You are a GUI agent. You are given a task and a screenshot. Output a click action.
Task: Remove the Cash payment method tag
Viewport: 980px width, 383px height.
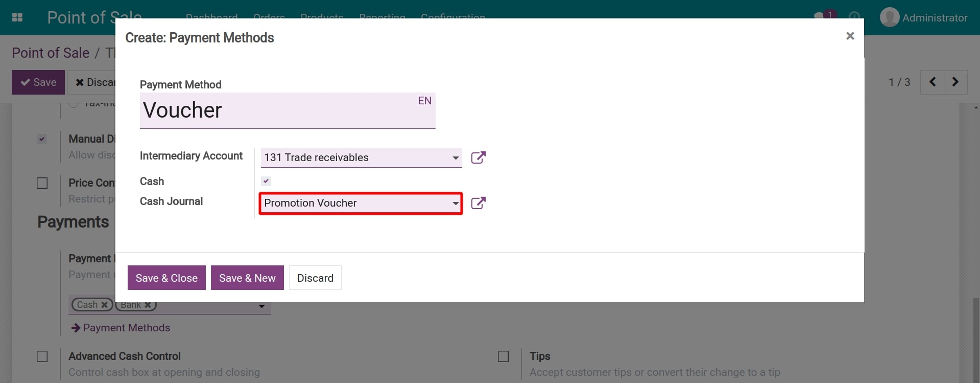click(104, 305)
